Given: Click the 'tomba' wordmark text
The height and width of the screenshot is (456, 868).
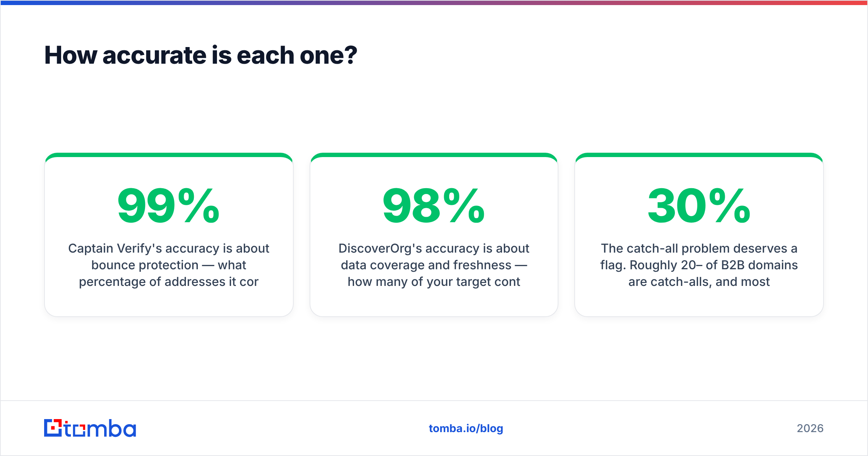Looking at the screenshot, I should click(x=100, y=428).
